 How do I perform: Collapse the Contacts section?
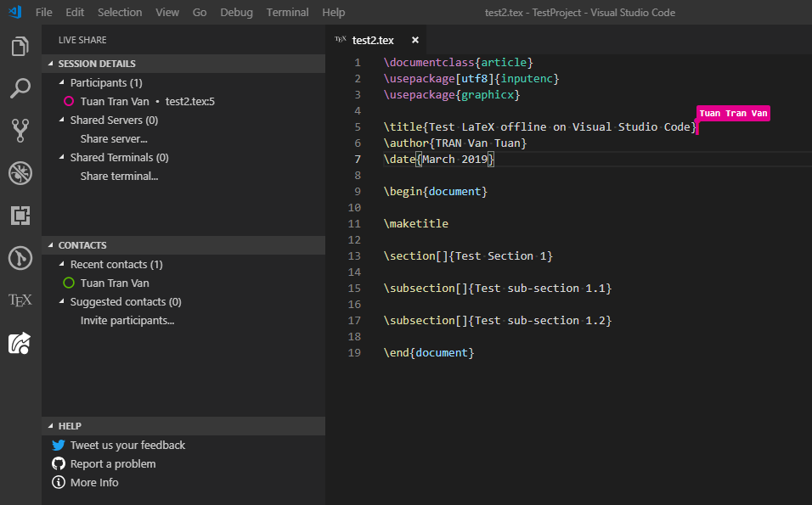[82, 245]
